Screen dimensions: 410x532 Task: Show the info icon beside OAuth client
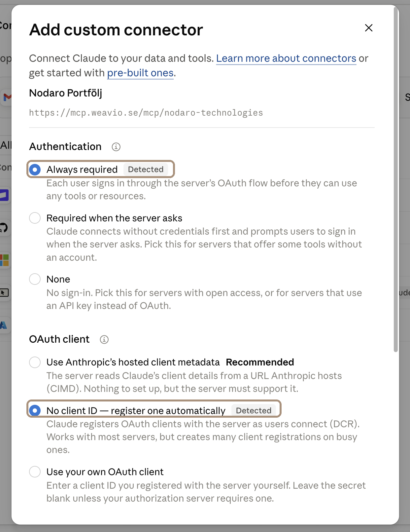pyautogui.click(x=104, y=339)
